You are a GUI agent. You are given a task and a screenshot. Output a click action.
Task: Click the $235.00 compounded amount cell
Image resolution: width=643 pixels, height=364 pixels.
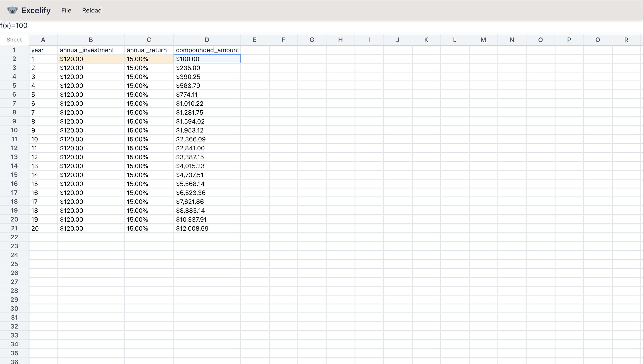click(x=207, y=68)
